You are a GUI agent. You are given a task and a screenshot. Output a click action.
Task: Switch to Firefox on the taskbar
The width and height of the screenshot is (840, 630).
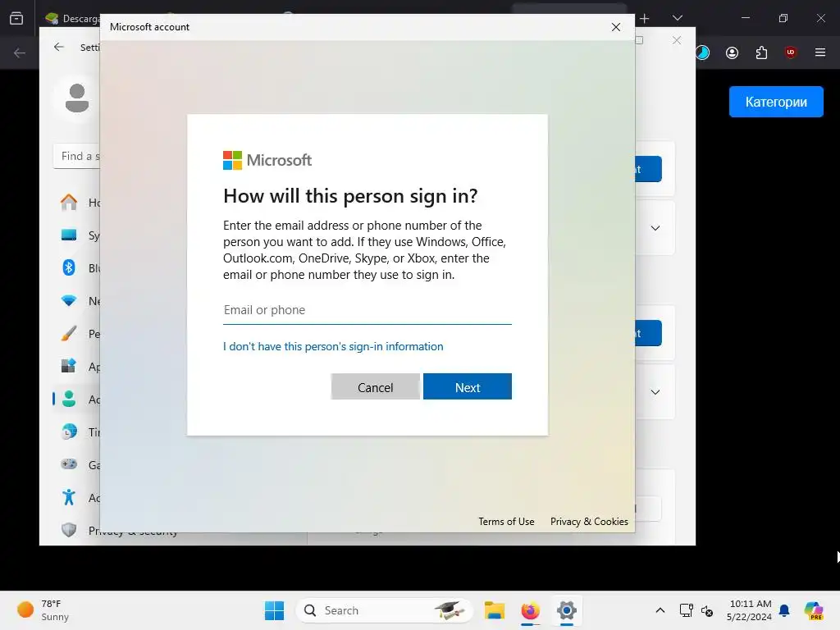[531, 610]
